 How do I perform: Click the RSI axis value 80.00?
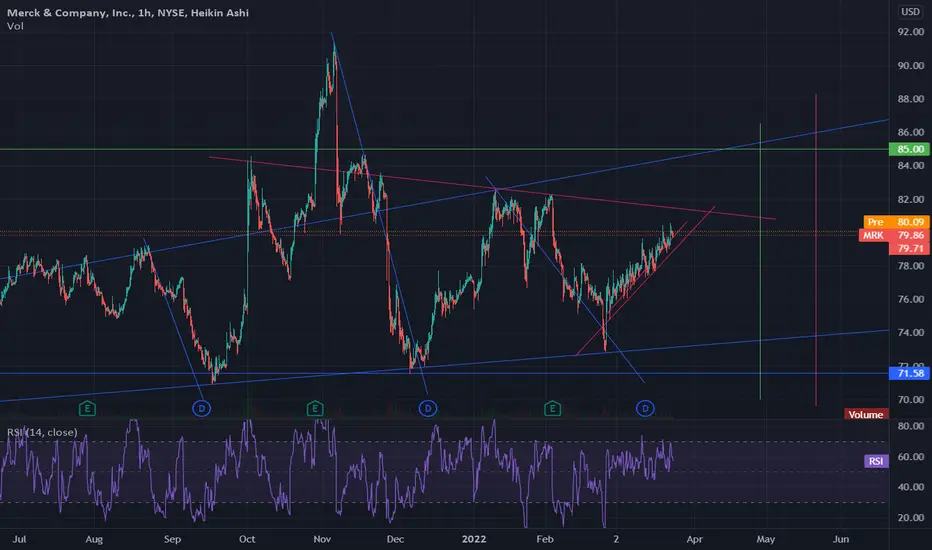click(911, 426)
